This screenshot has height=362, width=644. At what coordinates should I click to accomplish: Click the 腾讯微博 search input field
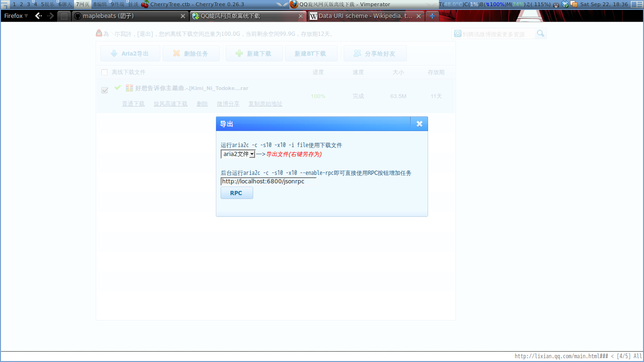pos(498,34)
